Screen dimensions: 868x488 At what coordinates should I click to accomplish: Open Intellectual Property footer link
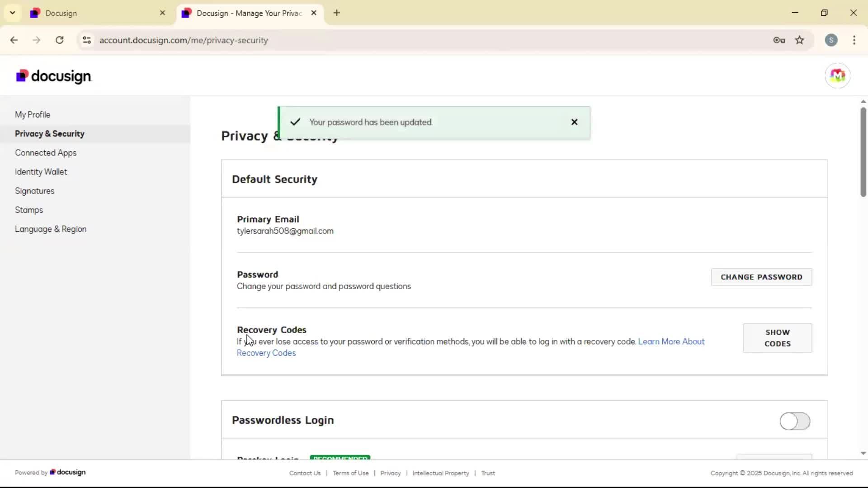coord(440,473)
